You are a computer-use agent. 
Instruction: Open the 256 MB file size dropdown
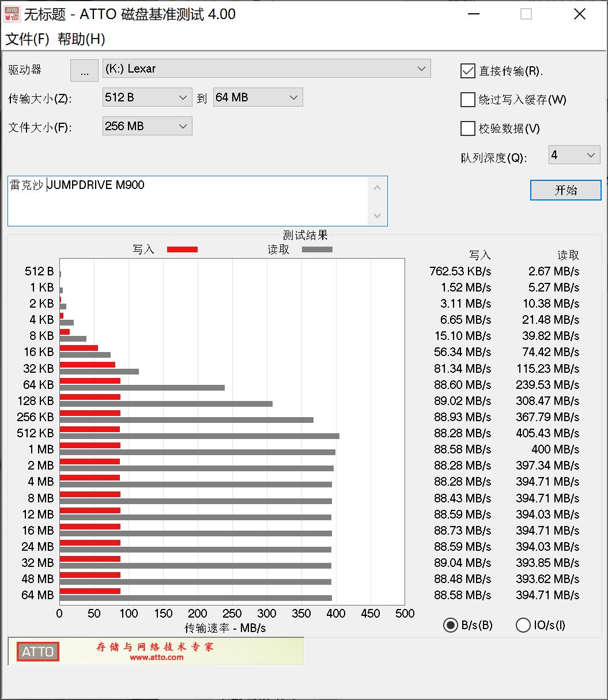click(147, 126)
